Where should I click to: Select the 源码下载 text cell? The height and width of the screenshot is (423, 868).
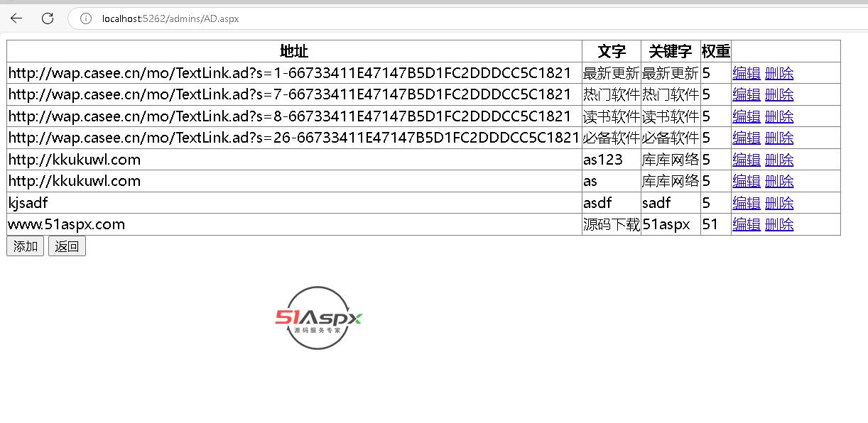pos(612,224)
